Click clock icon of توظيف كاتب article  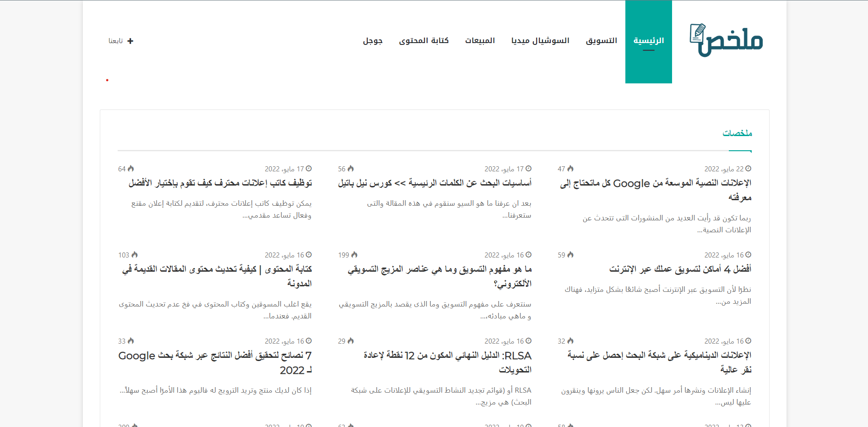(x=309, y=169)
